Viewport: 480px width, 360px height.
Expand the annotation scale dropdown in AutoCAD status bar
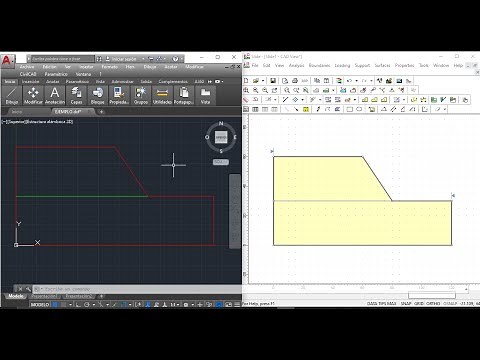tap(178, 304)
